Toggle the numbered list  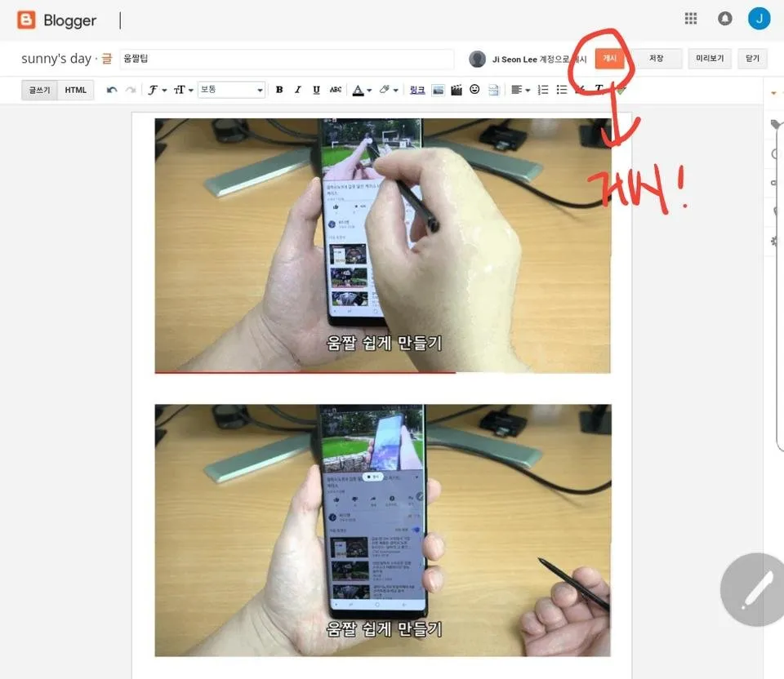coord(543,90)
